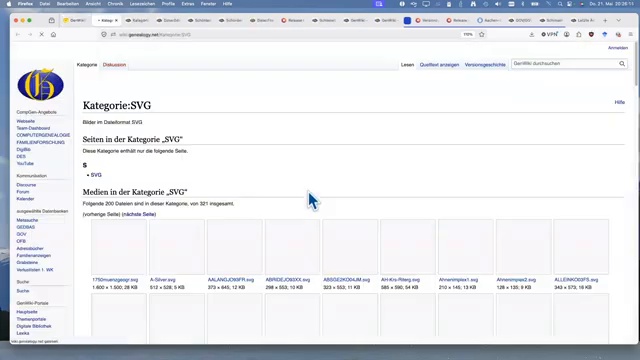Open GEDBAS sidebar link
Screen dimensions: 640x360
pyautogui.click(x=25, y=227)
